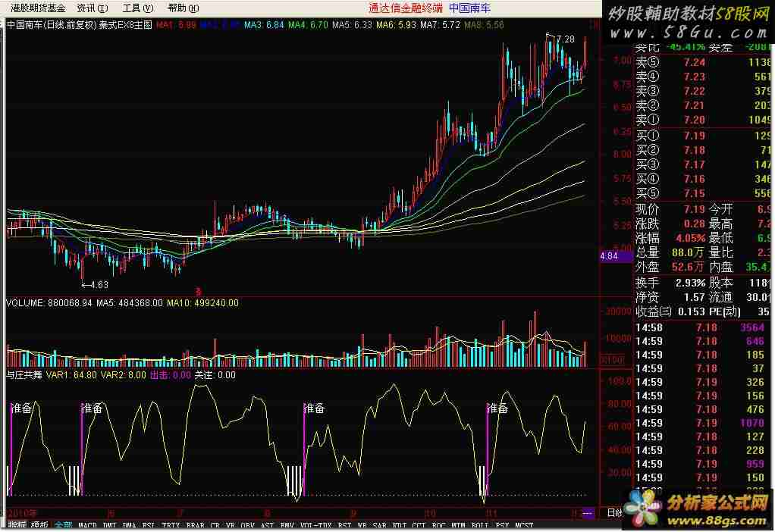
Task: Select the 买④ bid price 7.16
Action: [x=695, y=179]
